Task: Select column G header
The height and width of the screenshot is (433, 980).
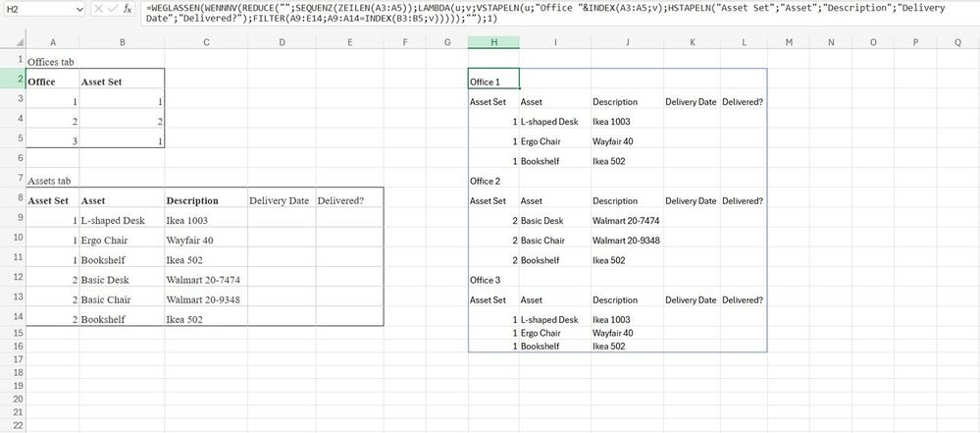Action: click(447, 42)
